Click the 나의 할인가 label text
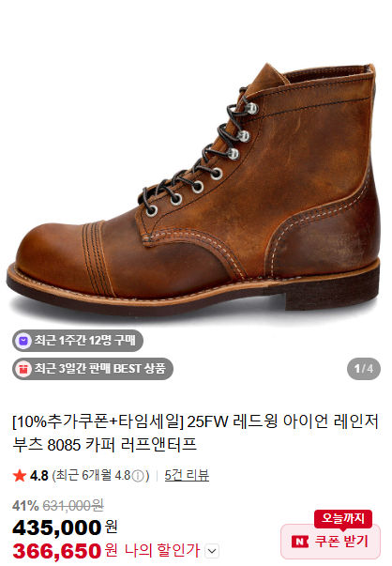Viewport: 392px width, 566px height. click(x=162, y=551)
